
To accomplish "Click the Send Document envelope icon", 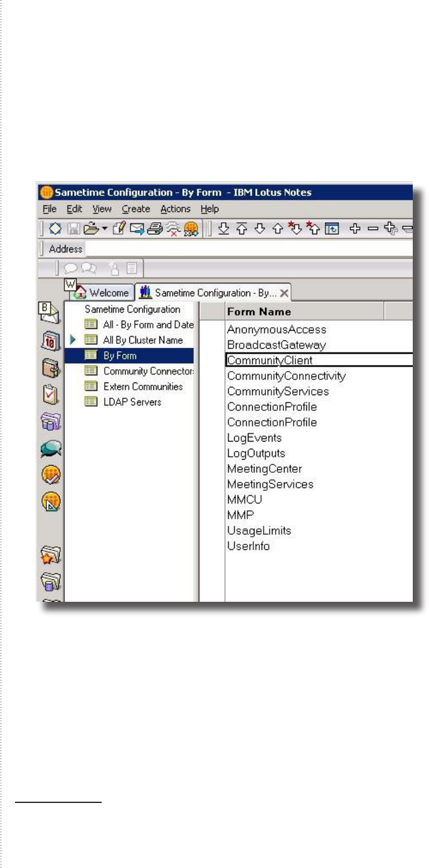I will point(136,228).
